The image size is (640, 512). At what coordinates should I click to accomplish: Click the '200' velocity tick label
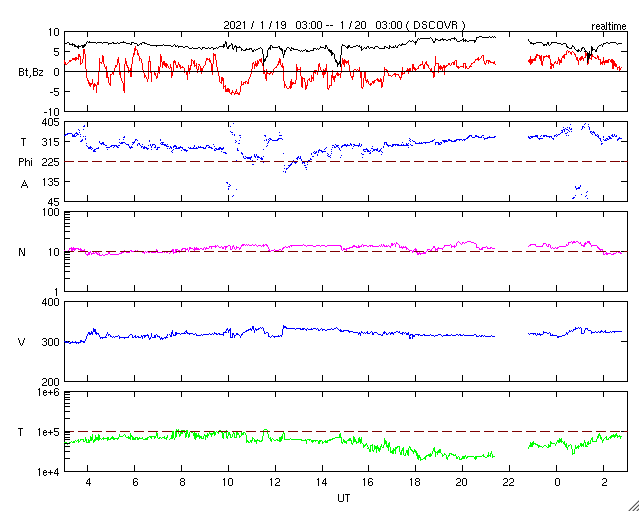[52, 382]
